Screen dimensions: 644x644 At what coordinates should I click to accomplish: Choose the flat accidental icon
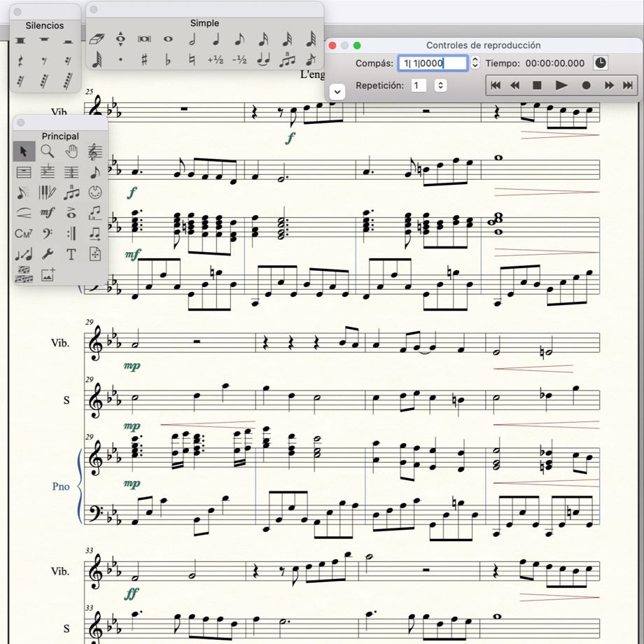pos(168,60)
